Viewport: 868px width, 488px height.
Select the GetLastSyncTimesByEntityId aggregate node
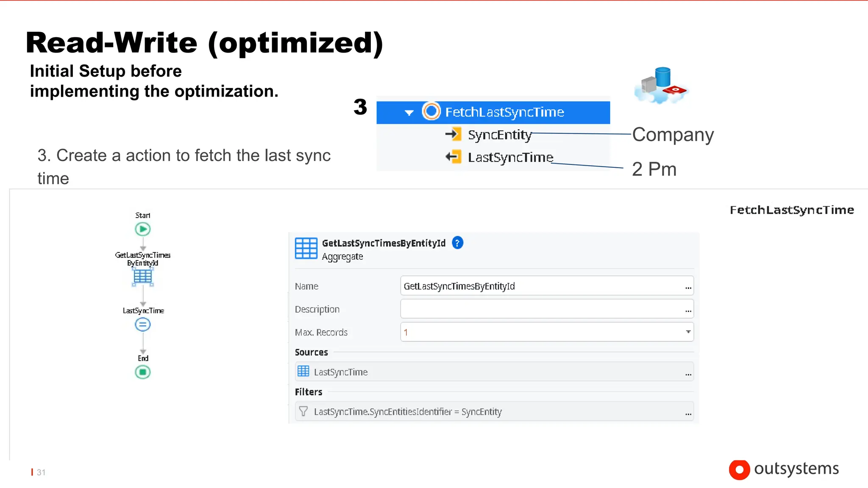click(x=143, y=277)
